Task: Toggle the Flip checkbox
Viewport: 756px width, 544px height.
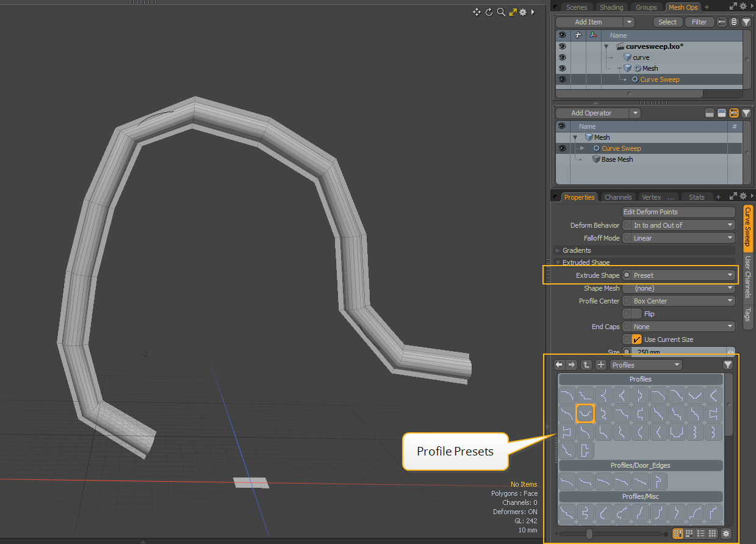Action: (x=636, y=314)
